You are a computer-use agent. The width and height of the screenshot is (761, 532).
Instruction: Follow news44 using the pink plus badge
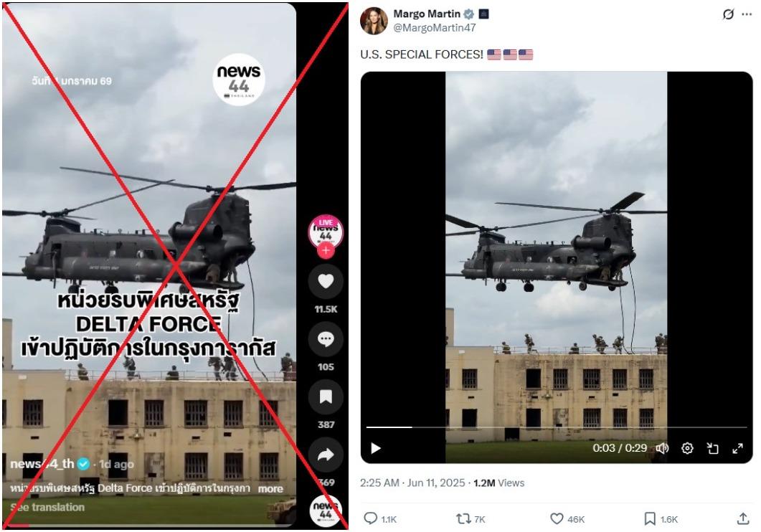click(x=326, y=251)
